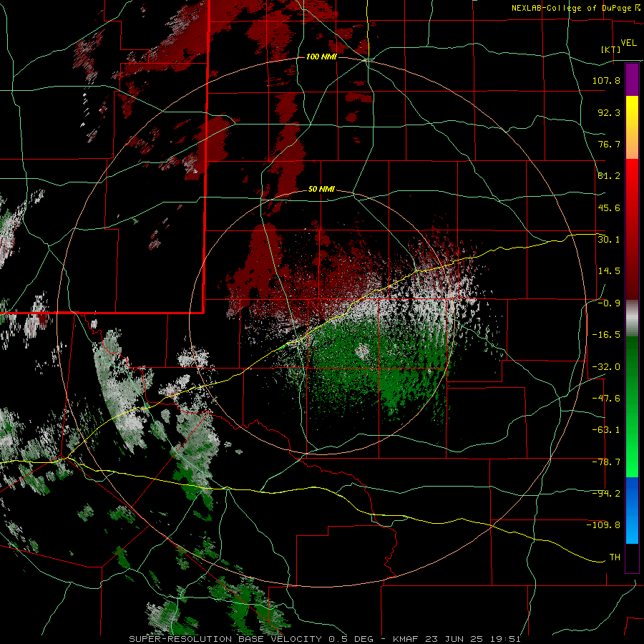Click the 45.6 velocity scale value

(609, 208)
